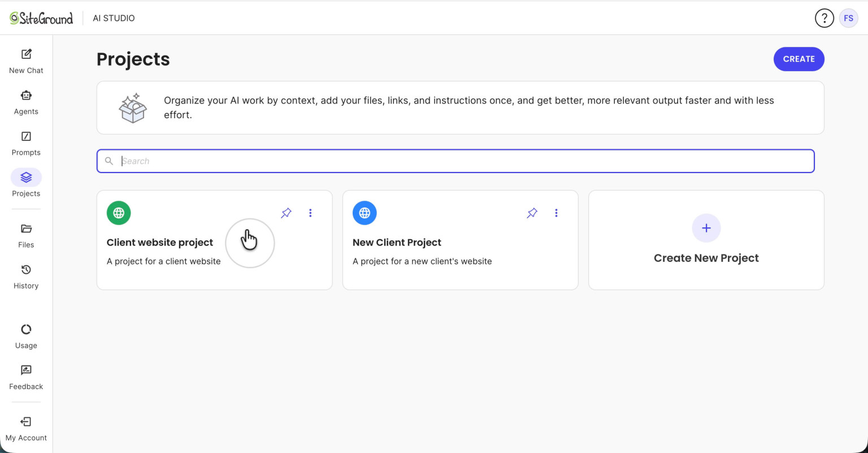
Task: Pin the New Client Project card
Action: coord(532,213)
